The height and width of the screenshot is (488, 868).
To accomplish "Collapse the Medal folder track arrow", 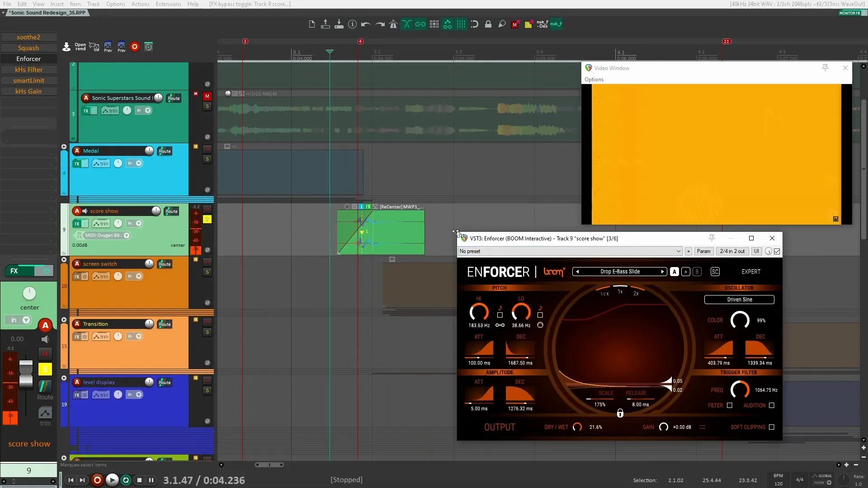I will [64, 147].
